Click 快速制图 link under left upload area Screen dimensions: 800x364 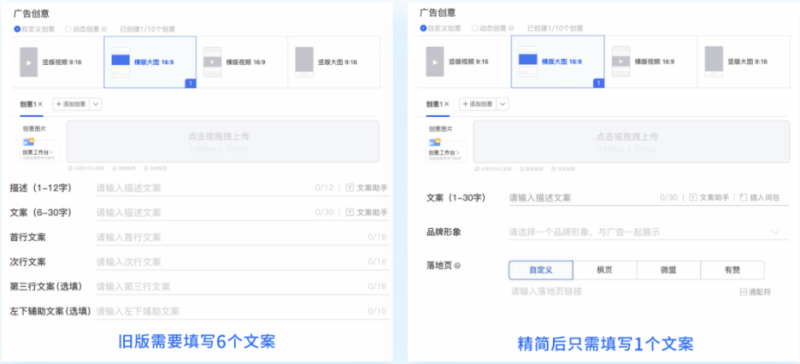(x=155, y=168)
